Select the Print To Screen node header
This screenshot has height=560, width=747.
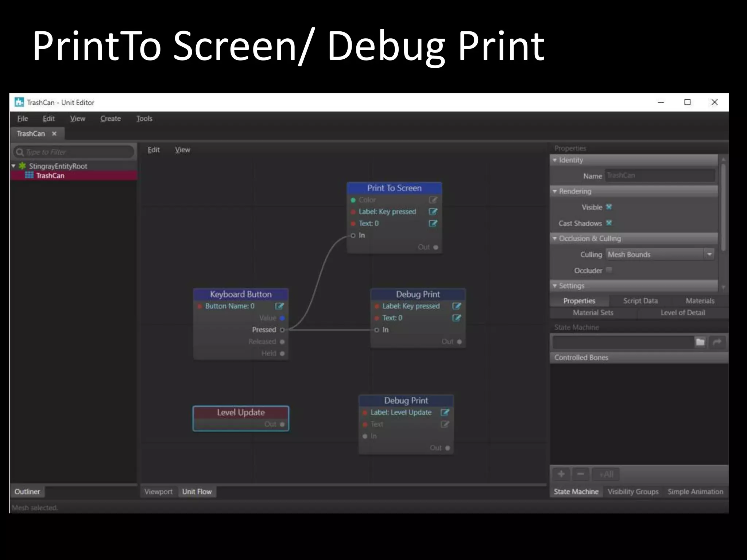point(394,188)
